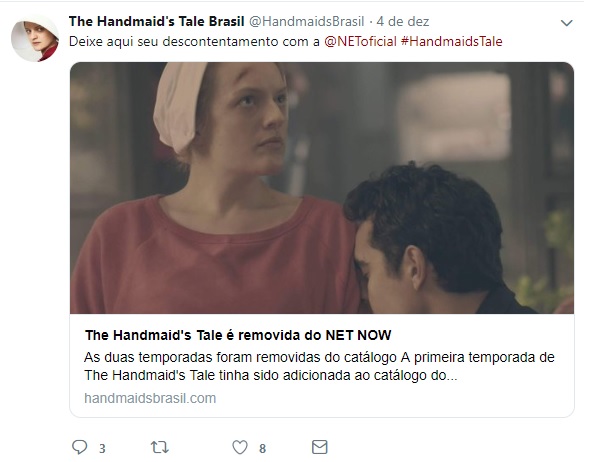Like the tweet with heart icon
The height and width of the screenshot is (462, 592).
[240, 447]
